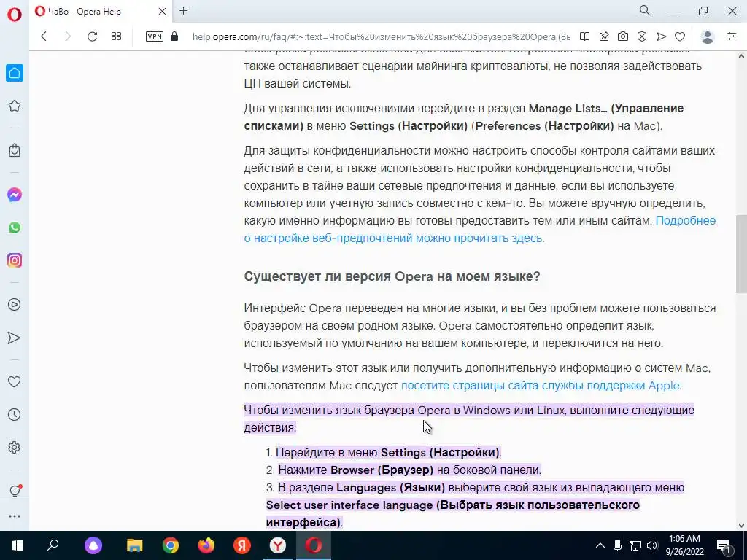Reload the current page
This screenshot has width=747, height=560.
(x=93, y=36)
